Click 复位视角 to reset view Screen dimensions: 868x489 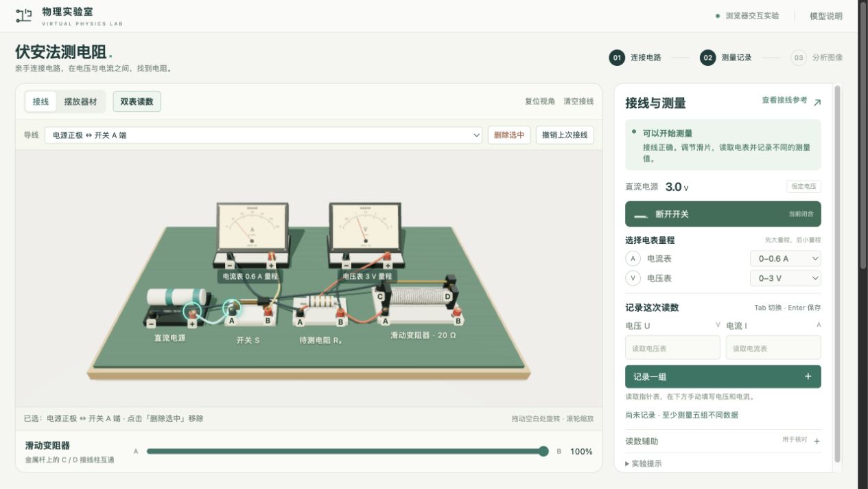point(540,102)
